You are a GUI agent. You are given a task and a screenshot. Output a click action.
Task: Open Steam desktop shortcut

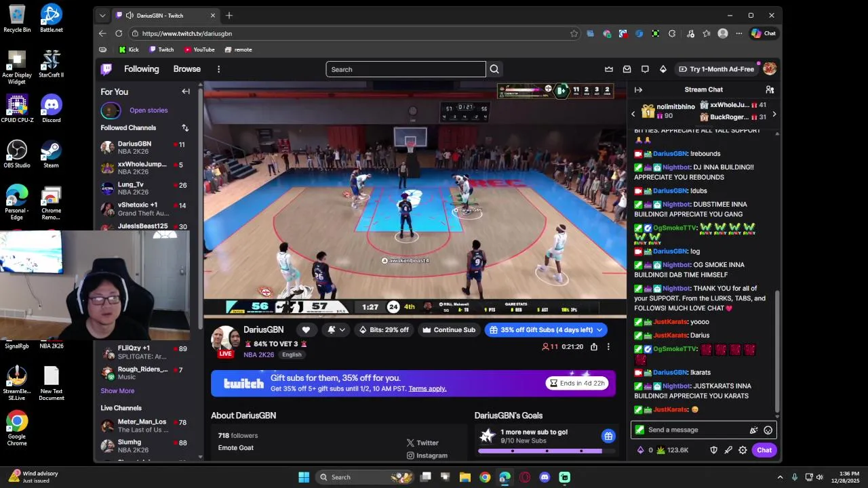[51, 154]
